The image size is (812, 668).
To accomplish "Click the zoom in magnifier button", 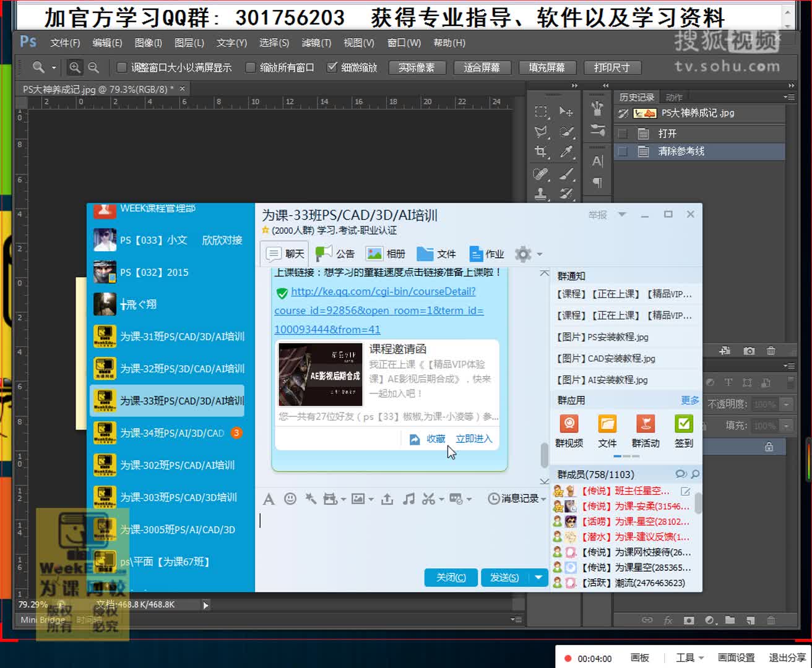I will coord(75,67).
